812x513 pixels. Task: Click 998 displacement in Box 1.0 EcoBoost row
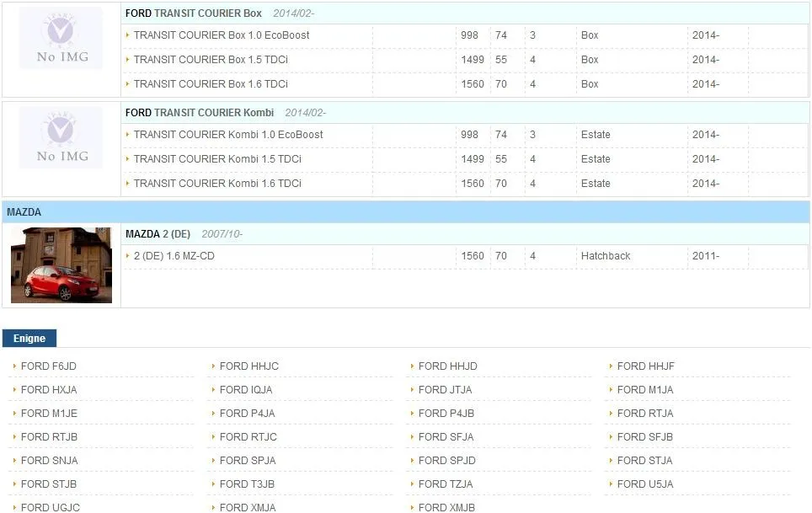pos(470,35)
